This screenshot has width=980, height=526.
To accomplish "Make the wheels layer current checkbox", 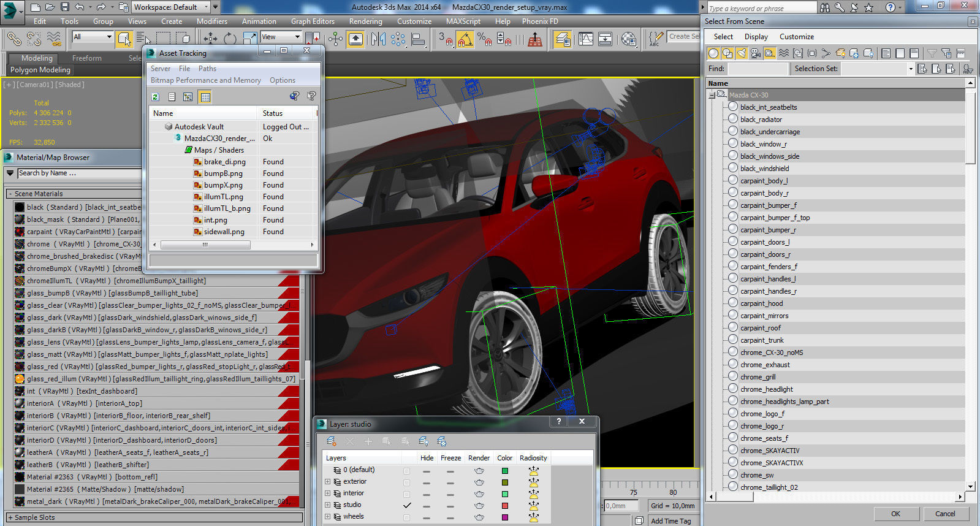I will click(x=406, y=517).
